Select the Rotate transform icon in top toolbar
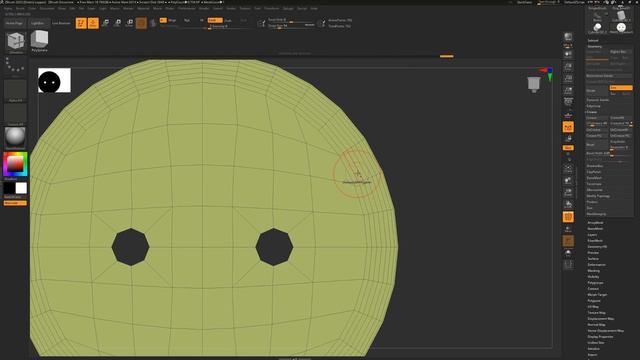 pyautogui.click(x=129, y=23)
